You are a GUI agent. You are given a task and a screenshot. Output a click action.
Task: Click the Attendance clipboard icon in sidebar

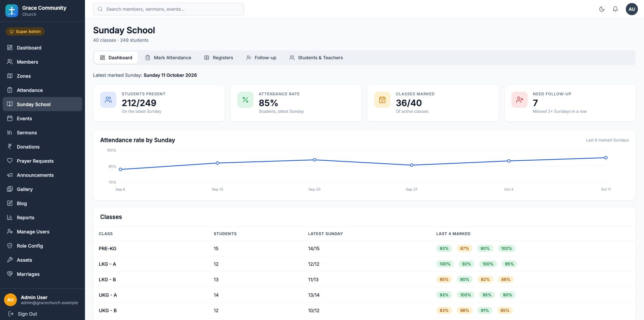10,90
